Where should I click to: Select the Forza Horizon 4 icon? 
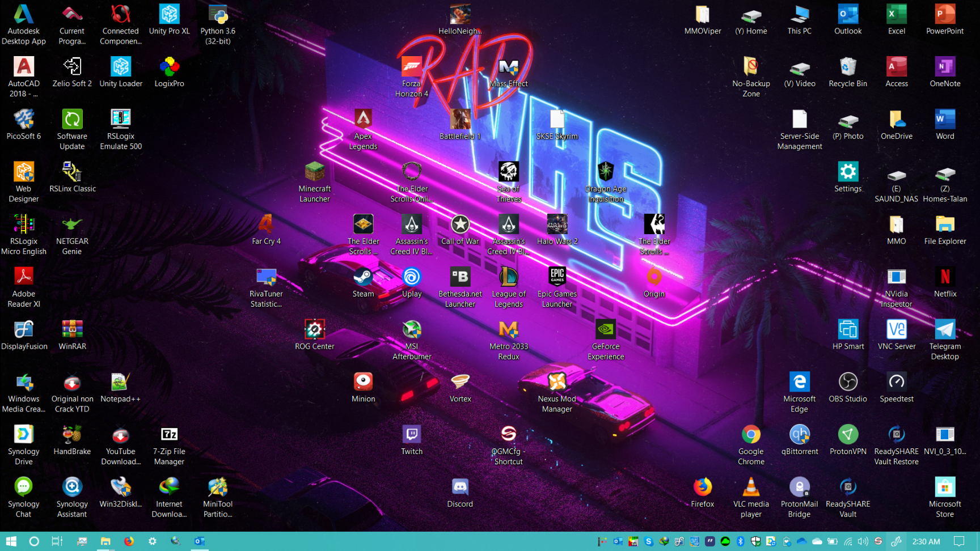[x=412, y=77]
